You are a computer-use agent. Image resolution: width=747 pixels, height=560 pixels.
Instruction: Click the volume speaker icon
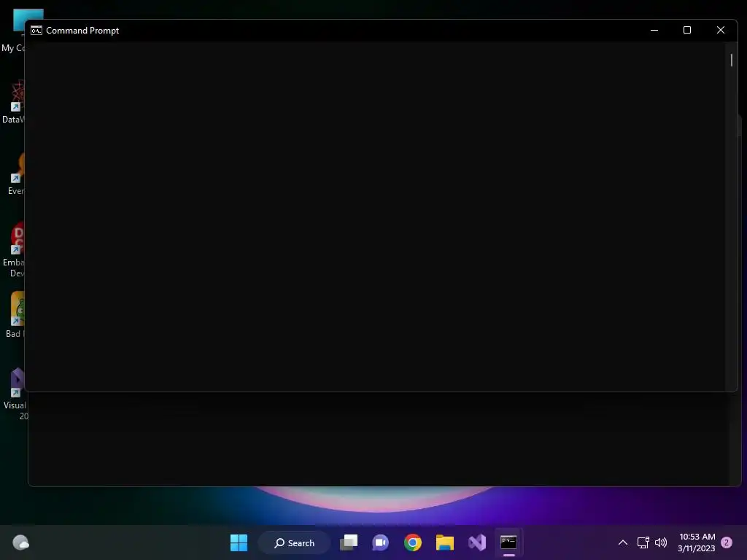pos(661,542)
